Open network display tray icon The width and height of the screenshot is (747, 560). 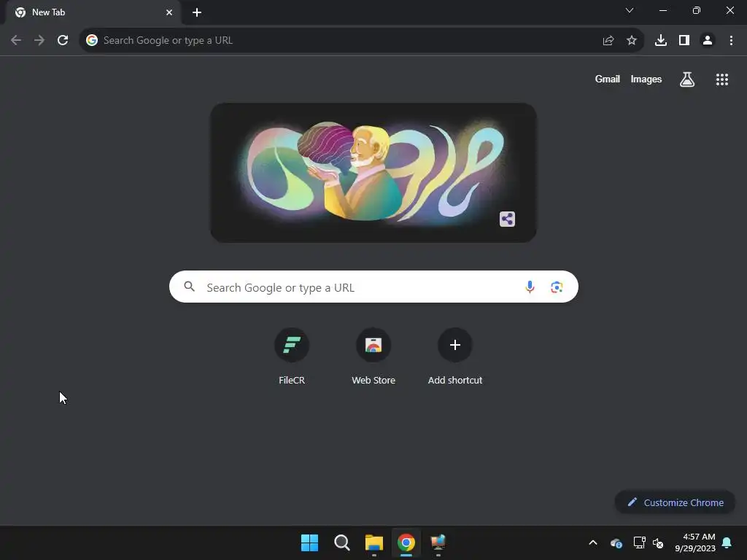click(639, 542)
